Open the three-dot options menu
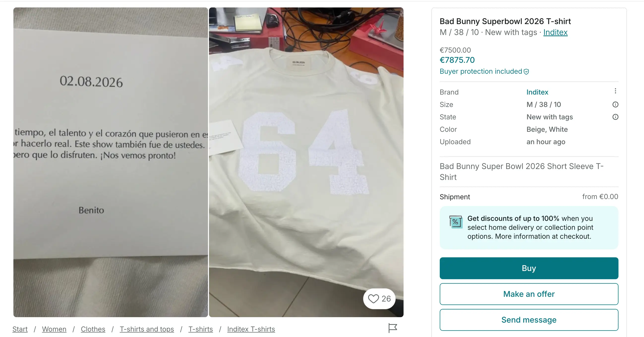The image size is (644, 337). pyautogui.click(x=615, y=91)
